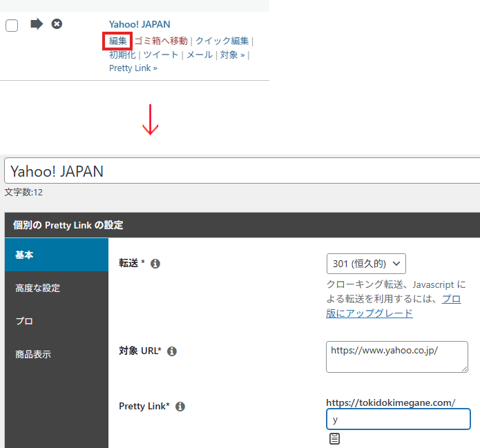Open the 高度な設定 tab

click(x=56, y=288)
